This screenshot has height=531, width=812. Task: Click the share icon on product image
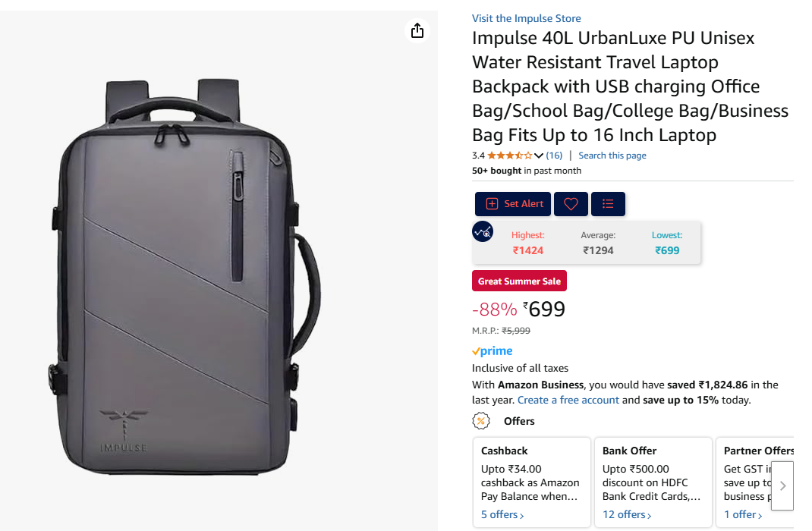pos(417,30)
